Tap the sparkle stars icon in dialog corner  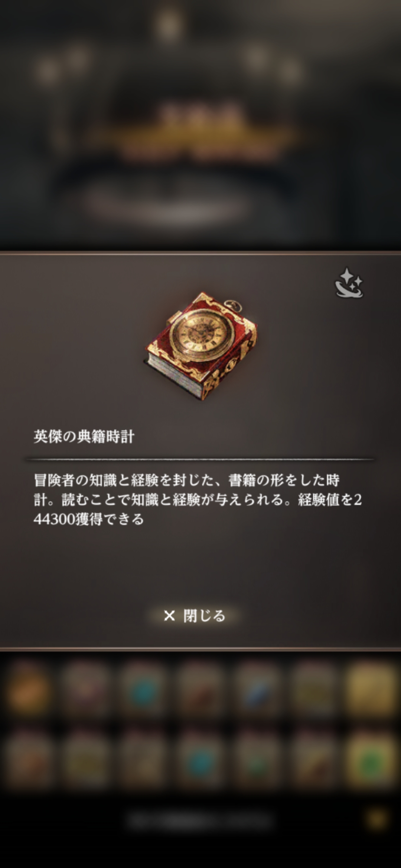[x=349, y=283]
